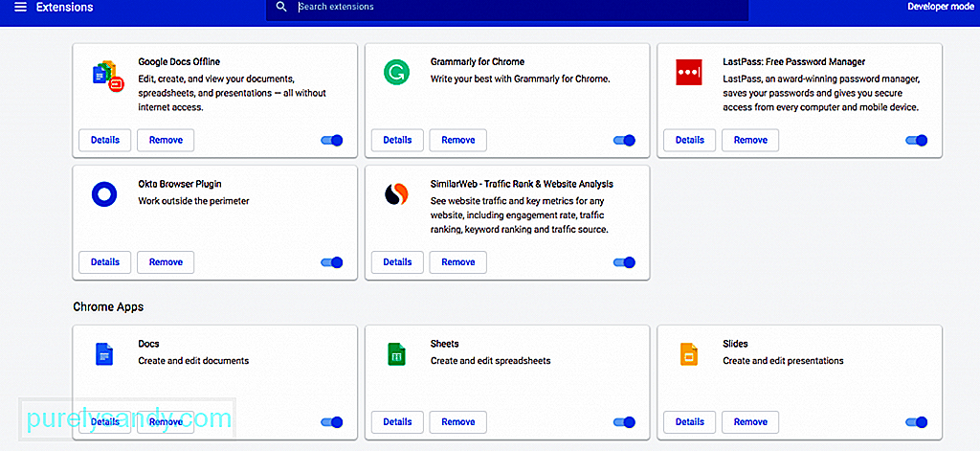Switch off SimilarWeb extension
The height and width of the screenshot is (451, 980).
click(x=624, y=262)
